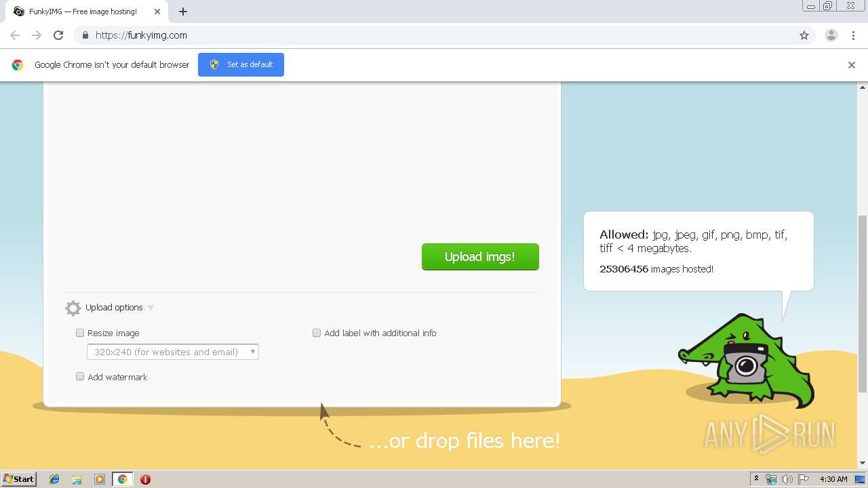Screen dimensions: 868x488
Task: Dismiss the default browser notification bar
Action: pos(852,65)
